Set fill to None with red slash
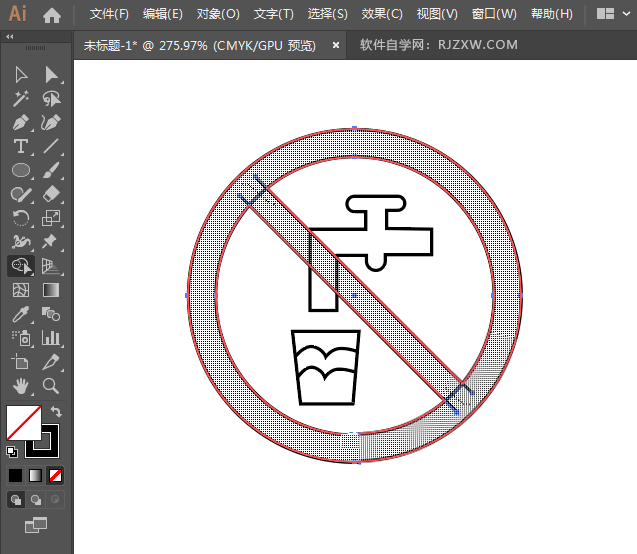The height and width of the screenshot is (554, 637). (56, 475)
